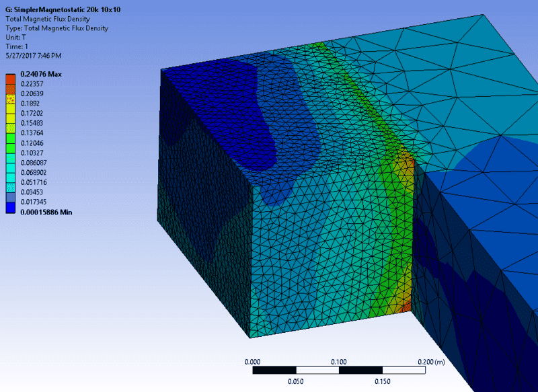The height and width of the screenshot is (392, 538).
Task: Click the Time: 1 text
Action: (18, 46)
